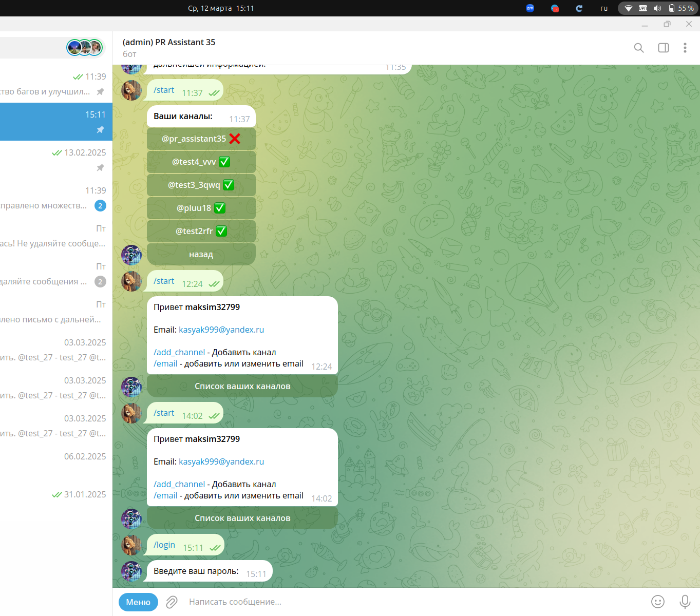Select channel @pluu18
This screenshot has height=616, width=700.
click(201, 208)
